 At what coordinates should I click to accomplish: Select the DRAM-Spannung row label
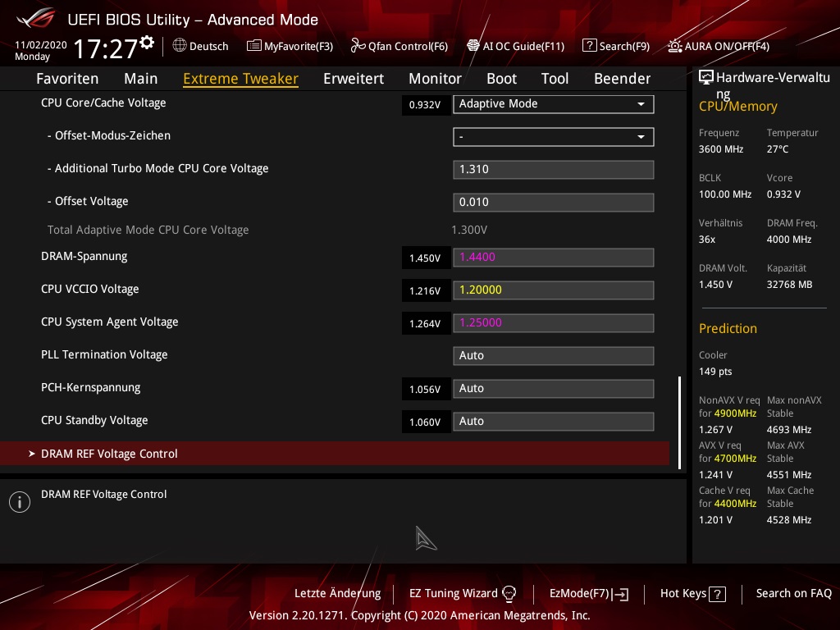coord(84,257)
